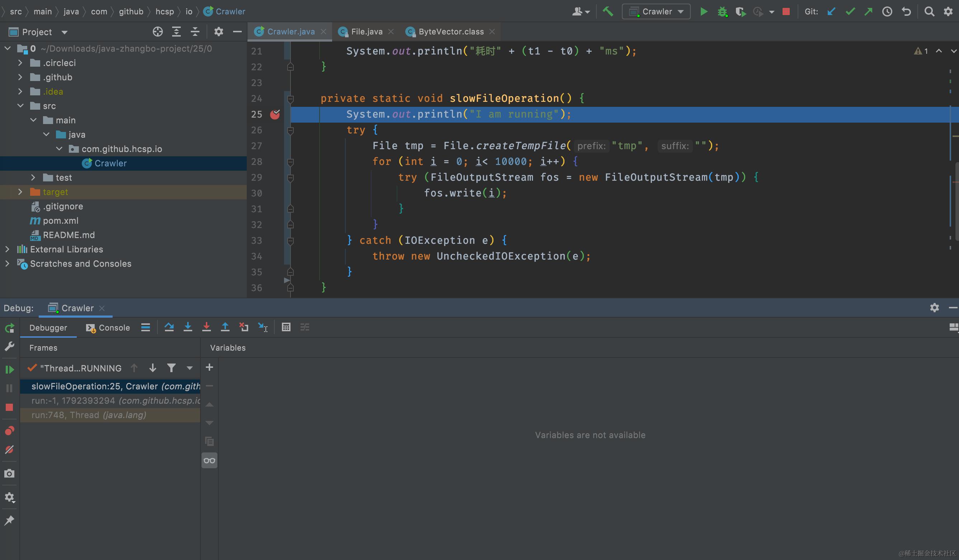This screenshot has height=560, width=959.
Task: Switch to the File.java editor tab
Action: click(x=366, y=32)
